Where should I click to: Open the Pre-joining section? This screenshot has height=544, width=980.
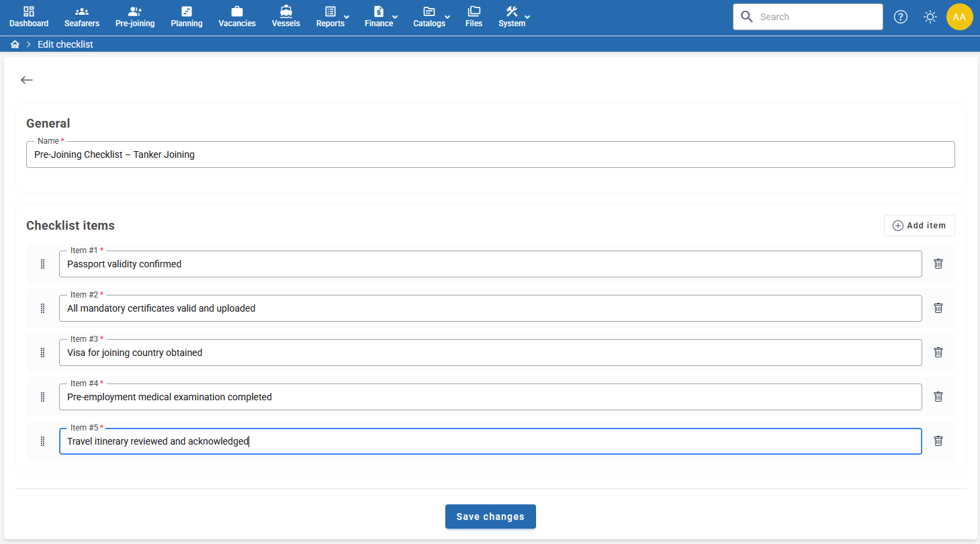point(135,17)
